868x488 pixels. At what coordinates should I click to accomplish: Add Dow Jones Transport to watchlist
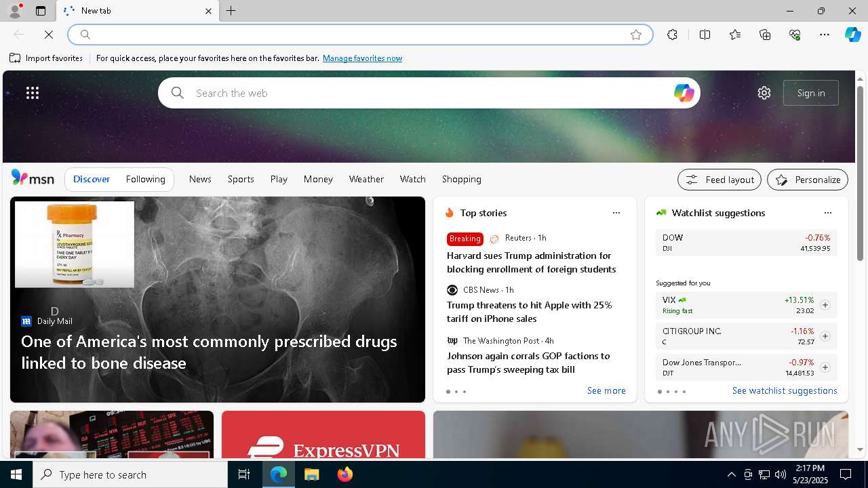tap(825, 367)
